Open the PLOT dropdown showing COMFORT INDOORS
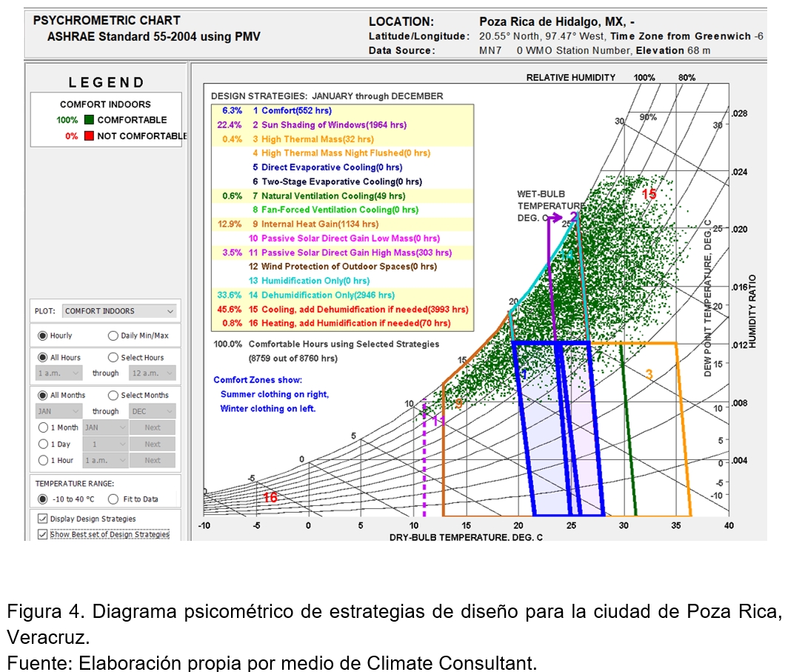Screen dimensions: 785x672 [119, 311]
